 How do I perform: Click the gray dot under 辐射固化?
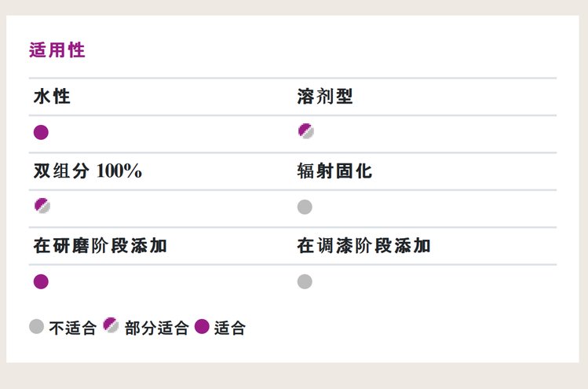[305, 207]
